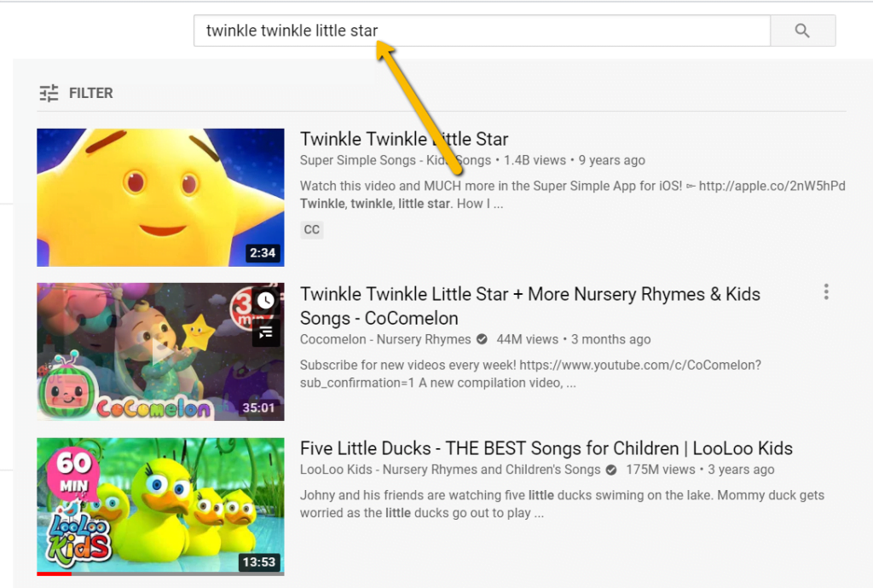Click Watch Later clock icon on CoComelon thumbnail
The image size is (873, 588).
tap(266, 301)
